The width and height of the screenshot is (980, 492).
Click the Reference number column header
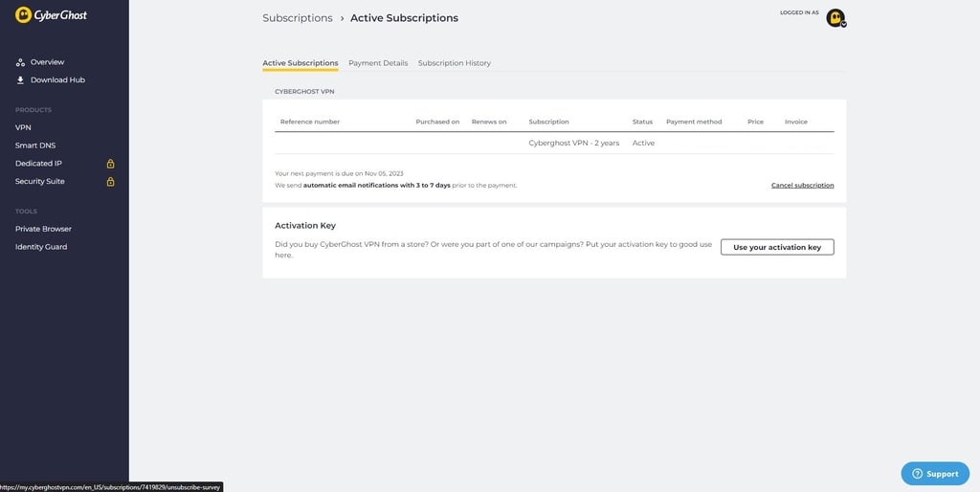[x=310, y=122]
